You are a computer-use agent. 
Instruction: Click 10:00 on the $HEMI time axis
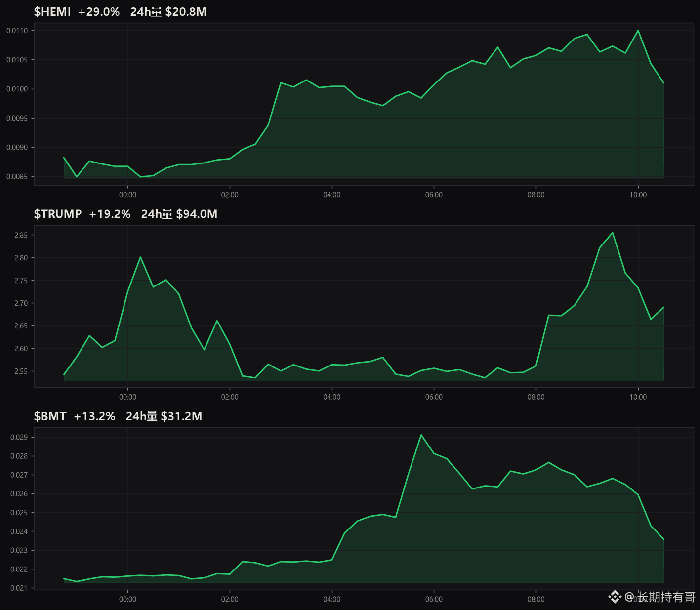tap(638, 195)
